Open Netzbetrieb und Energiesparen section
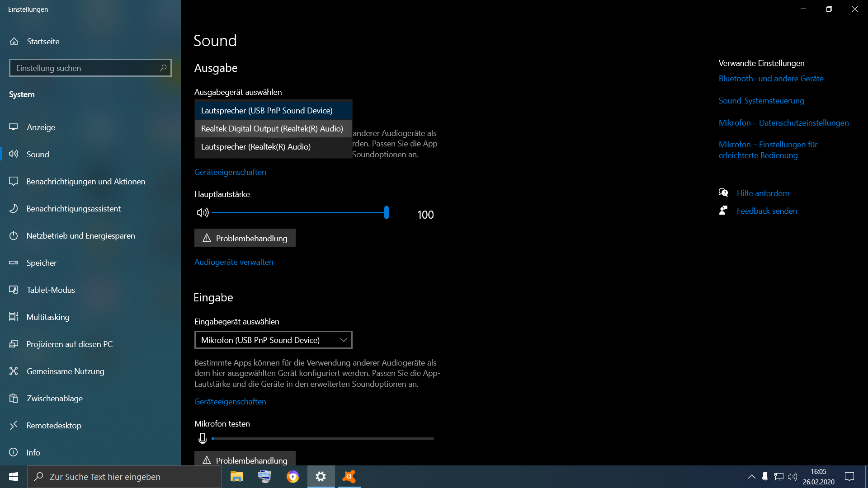Viewport: 868px width, 488px height. 80,236
